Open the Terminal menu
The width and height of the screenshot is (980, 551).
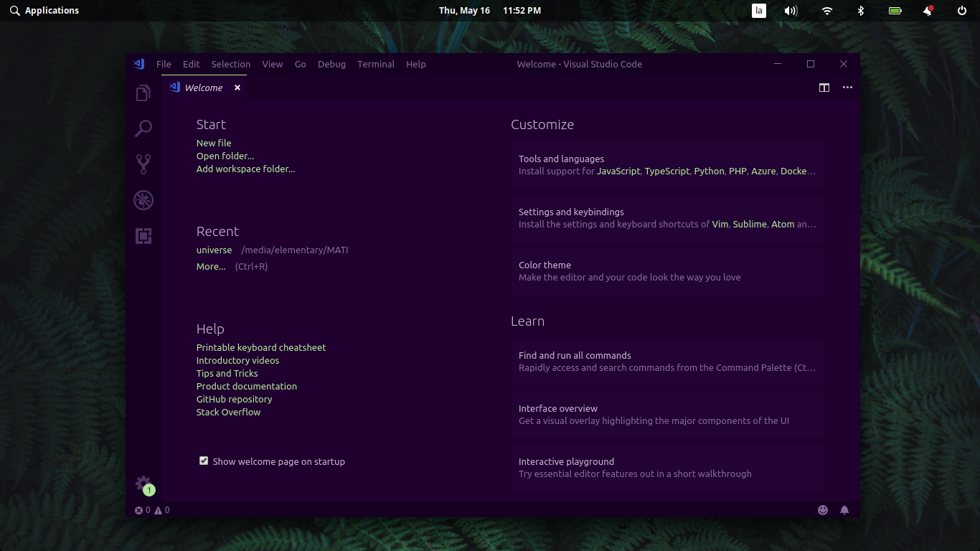376,64
